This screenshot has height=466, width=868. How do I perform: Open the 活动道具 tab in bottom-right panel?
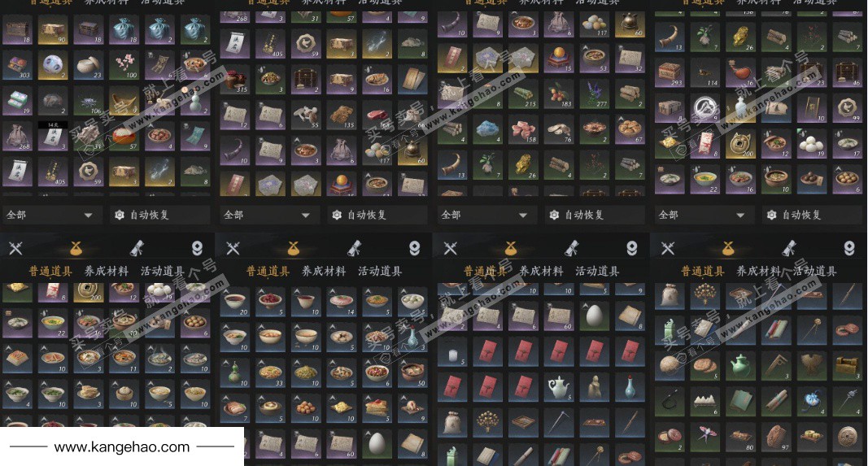pyautogui.click(x=814, y=271)
